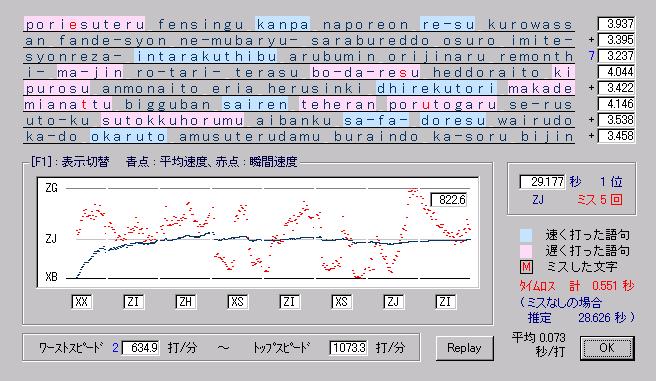Click the light blue fast-phrase swatch

(x=526, y=235)
